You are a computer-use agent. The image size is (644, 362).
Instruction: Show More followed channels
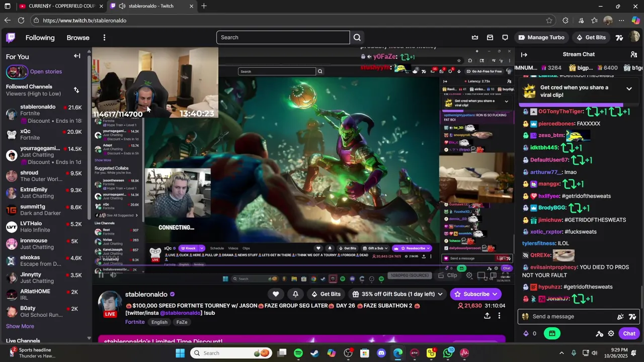[x=20, y=326]
